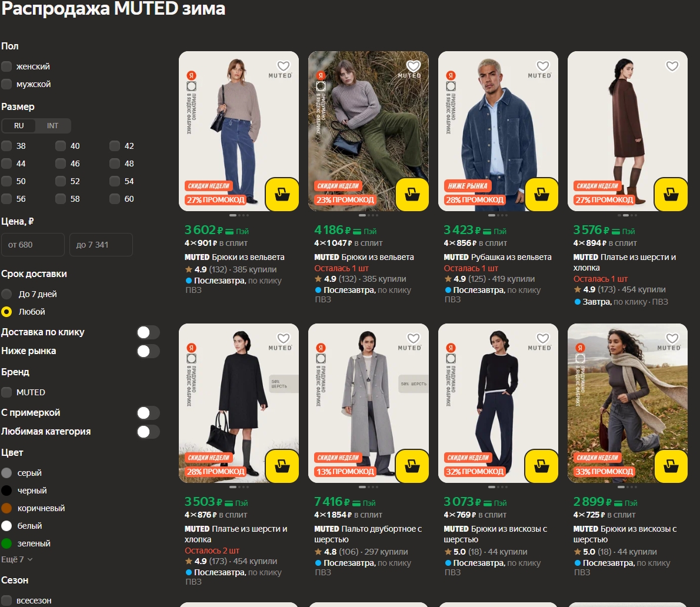Toggle Ниже рынка switch
Image resolution: width=700 pixels, height=607 pixels.
click(148, 351)
